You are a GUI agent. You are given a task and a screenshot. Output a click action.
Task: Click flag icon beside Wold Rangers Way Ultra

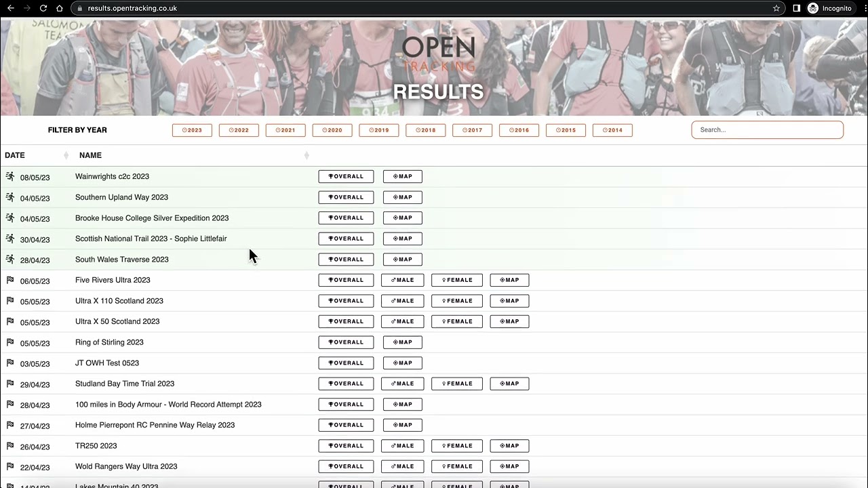coord(10,466)
